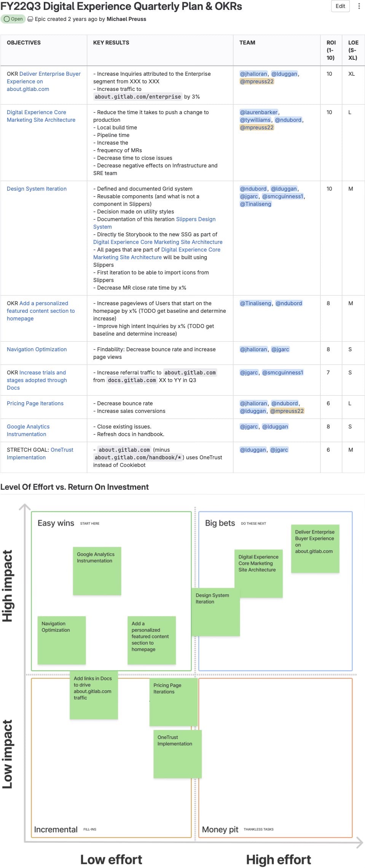365x868 pixels.
Task: Open author Michael Preuss's profile
Action: (126, 19)
